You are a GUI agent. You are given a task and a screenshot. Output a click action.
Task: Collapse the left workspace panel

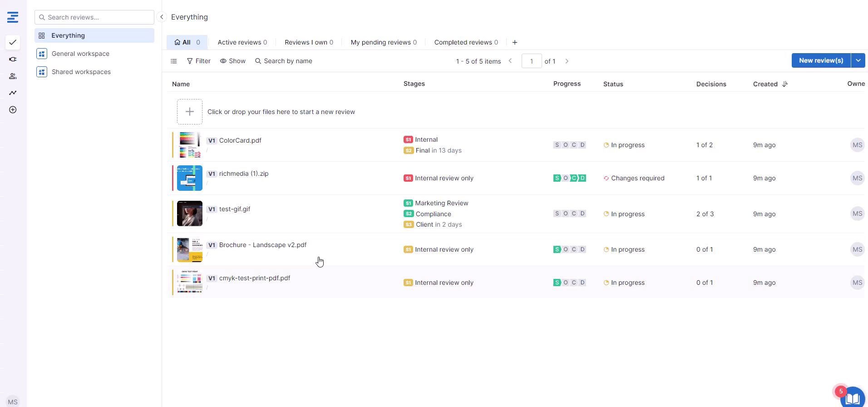pyautogui.click(x=162, y=17)
